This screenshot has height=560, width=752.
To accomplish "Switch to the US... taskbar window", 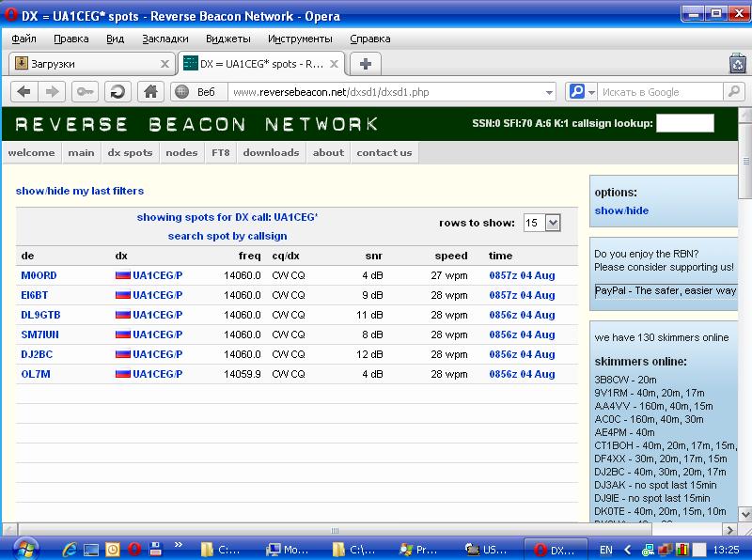I will tap(485, 550).
